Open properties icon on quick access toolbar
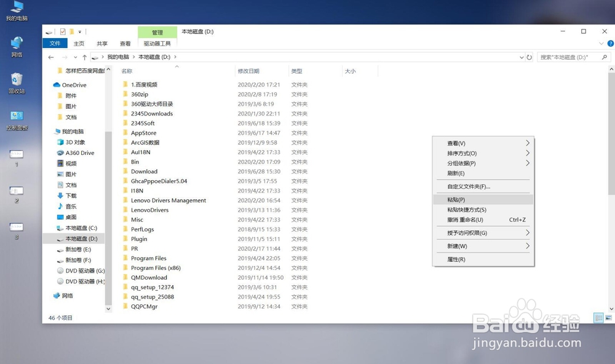Image resolution: width=615 pixels, height=364 pixels. pyautogui.click(x=64, y=32)
